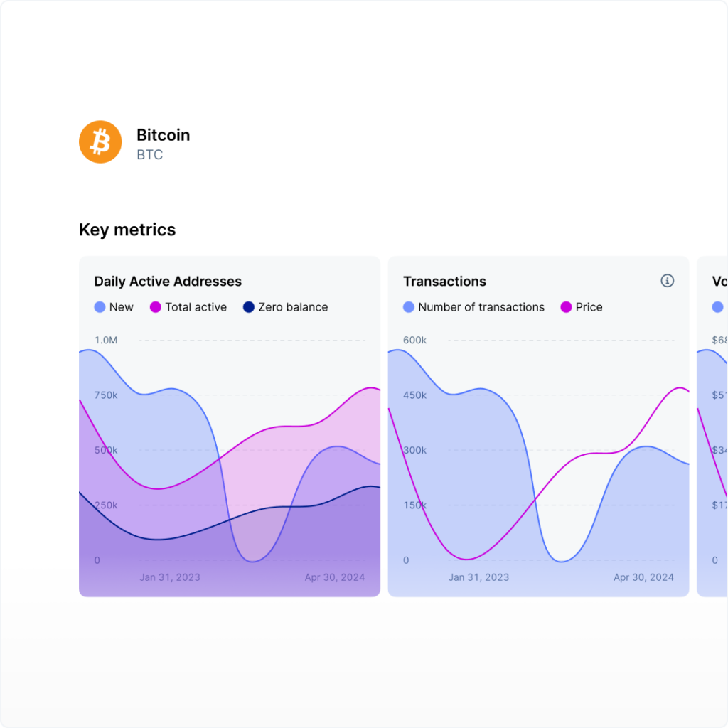The image size is (728, 728).
Task: Toggle the New series legend dot
Action: (100, 307)
